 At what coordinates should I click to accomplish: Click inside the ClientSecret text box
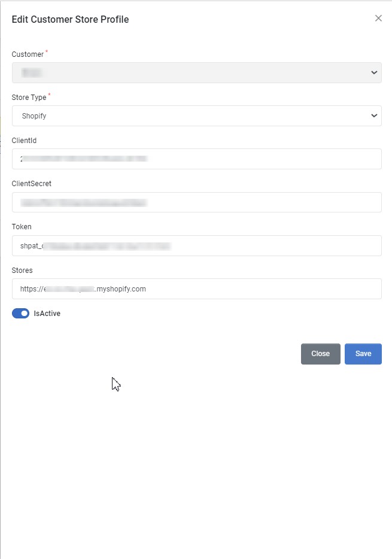tap(196, 202)
